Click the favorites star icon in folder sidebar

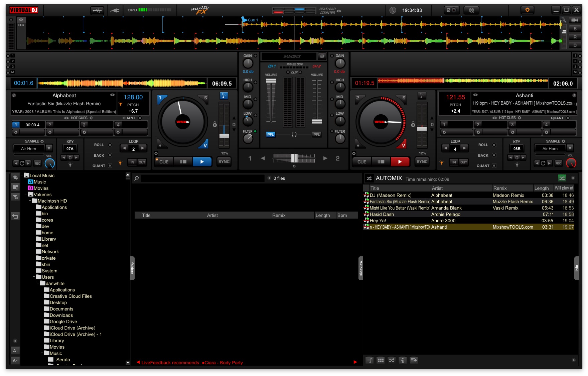[x=15, y=177]
